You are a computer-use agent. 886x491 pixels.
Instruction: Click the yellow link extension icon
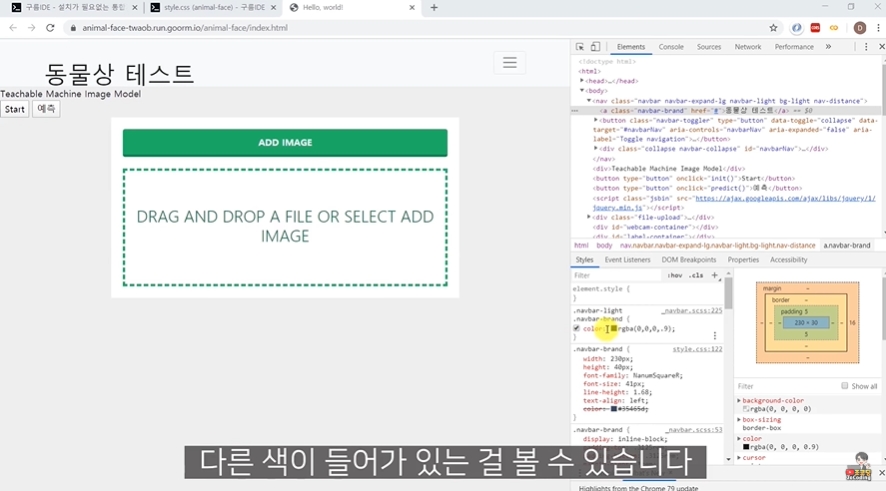tap(834, 28)
